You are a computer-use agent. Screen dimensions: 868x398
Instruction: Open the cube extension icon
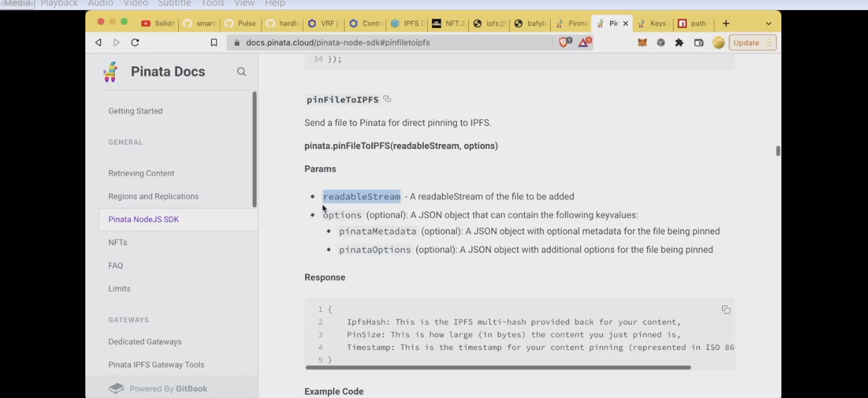[x=661, y=43]
